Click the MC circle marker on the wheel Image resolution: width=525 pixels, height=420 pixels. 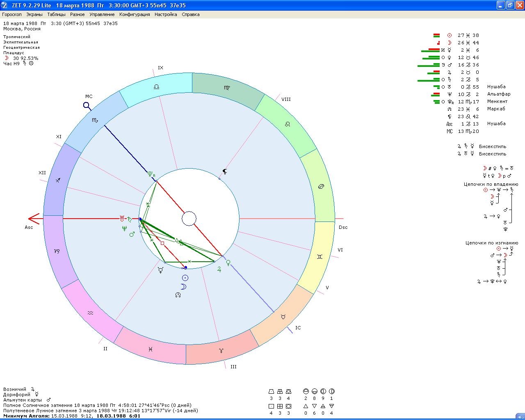point(87,105)
